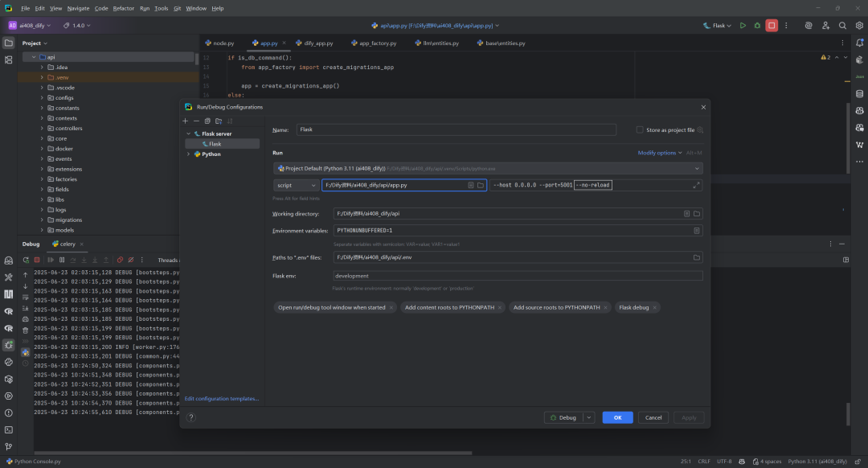Enable Store as project file checkbox
Viewport: 868px width, 468px height.
[x=640, y=129]
